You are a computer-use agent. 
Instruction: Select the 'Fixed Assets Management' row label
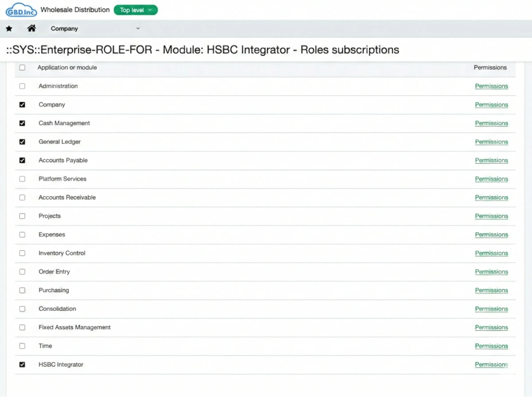74,327
